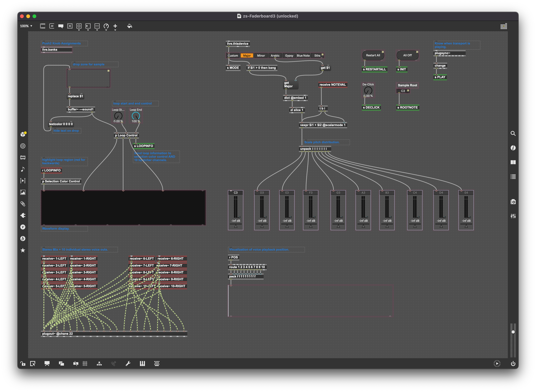
Task: Toggle the patcher lock icon
Action: [x=23, y=364]
